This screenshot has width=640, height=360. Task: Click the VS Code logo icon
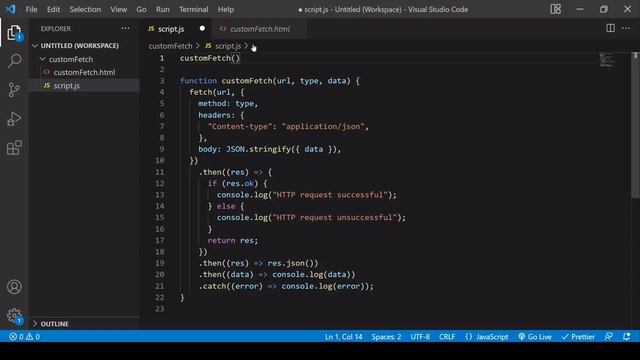coord(10,9)
